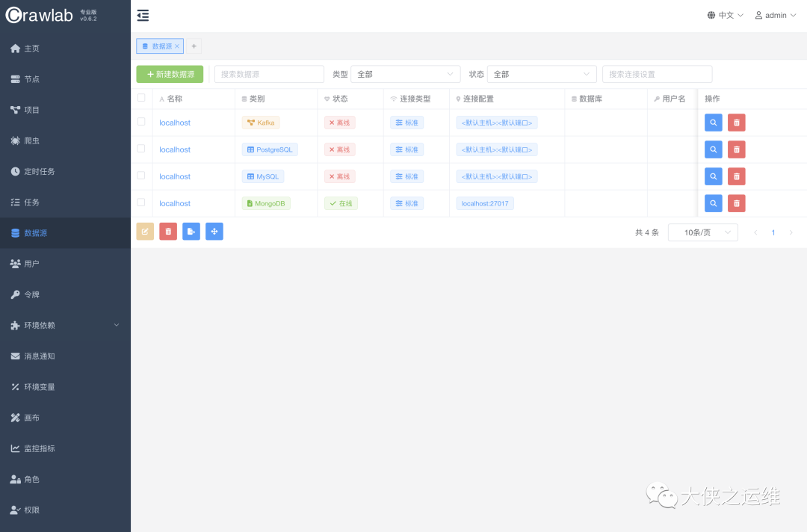Select page 1 in pagination
807x532 pixels.
[x=773, y=232]
